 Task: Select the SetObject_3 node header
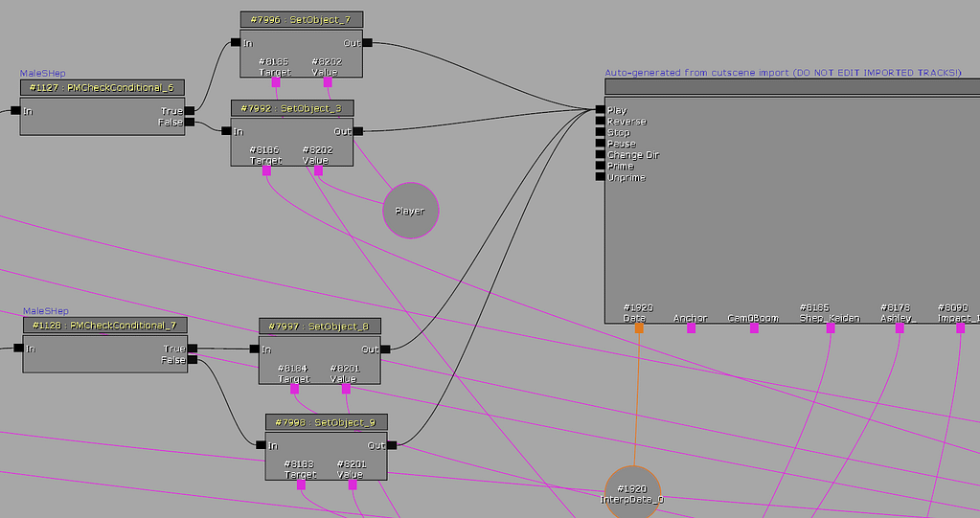pos(292,108)
